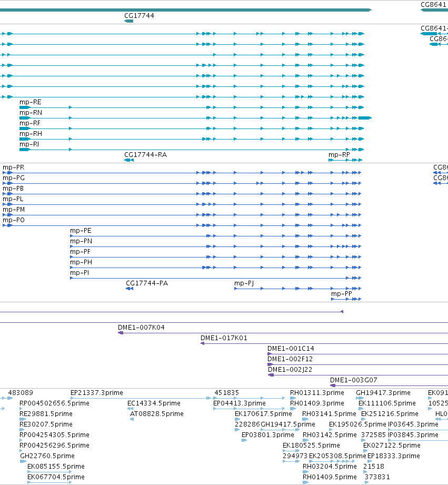448x485 pixels.
Task: Open the EK180525.5prime EST label
Action: [311, 445]
